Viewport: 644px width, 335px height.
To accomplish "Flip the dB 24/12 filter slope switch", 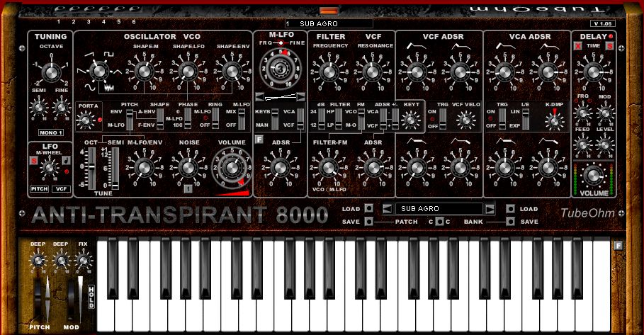I will point(322,119).
